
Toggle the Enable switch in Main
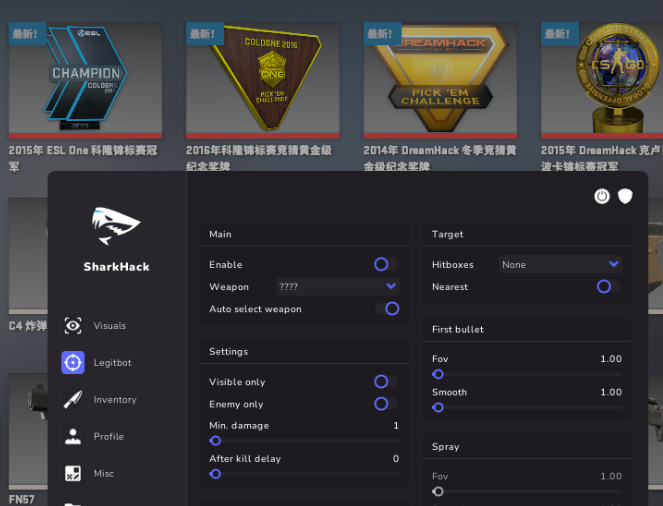click(386, 264)
